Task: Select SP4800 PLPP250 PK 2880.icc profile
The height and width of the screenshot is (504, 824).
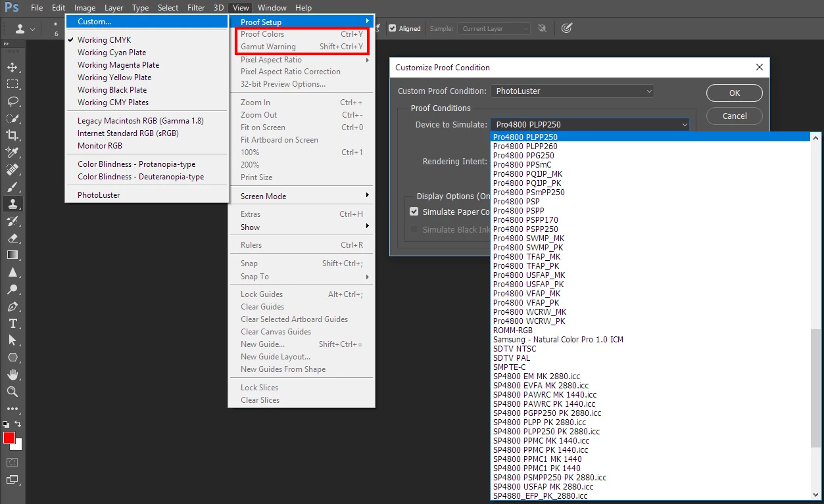Action: [x=650, y=432]
